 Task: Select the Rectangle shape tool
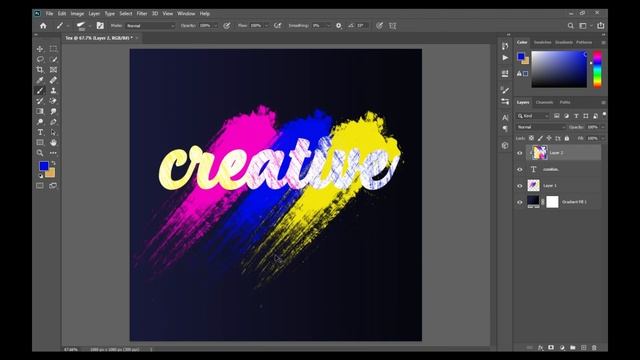[40, 142]
